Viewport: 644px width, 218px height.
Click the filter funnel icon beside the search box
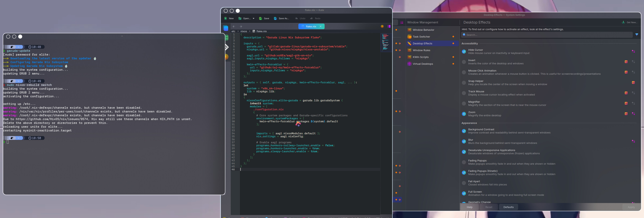[637, 35]
